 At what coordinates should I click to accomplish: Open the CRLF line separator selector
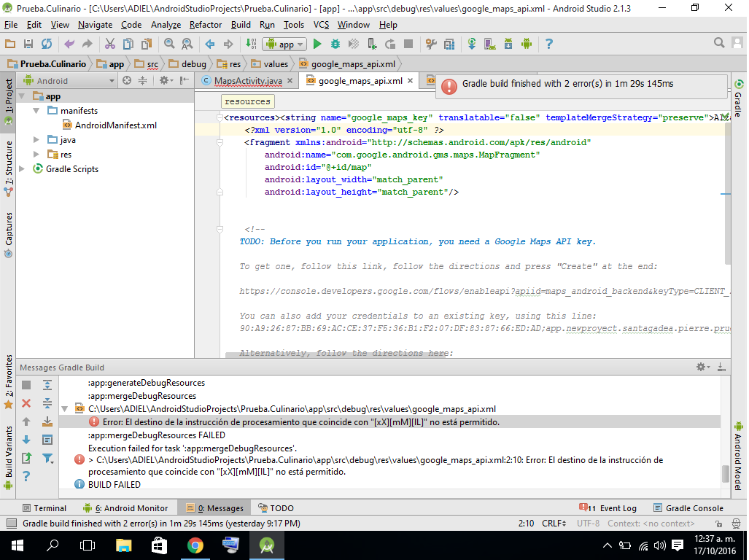(x=554, y=524)
